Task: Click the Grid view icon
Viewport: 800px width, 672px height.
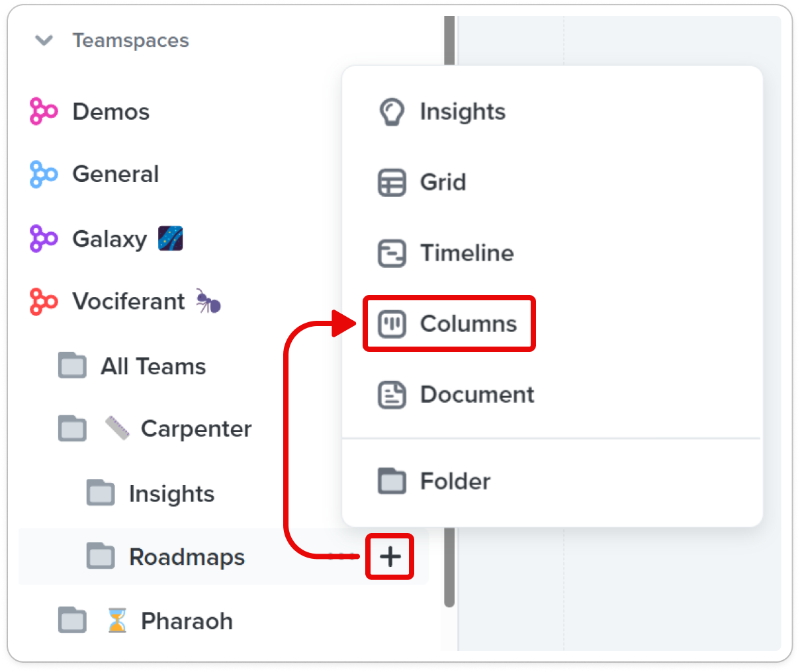Action: click(391, 183)
